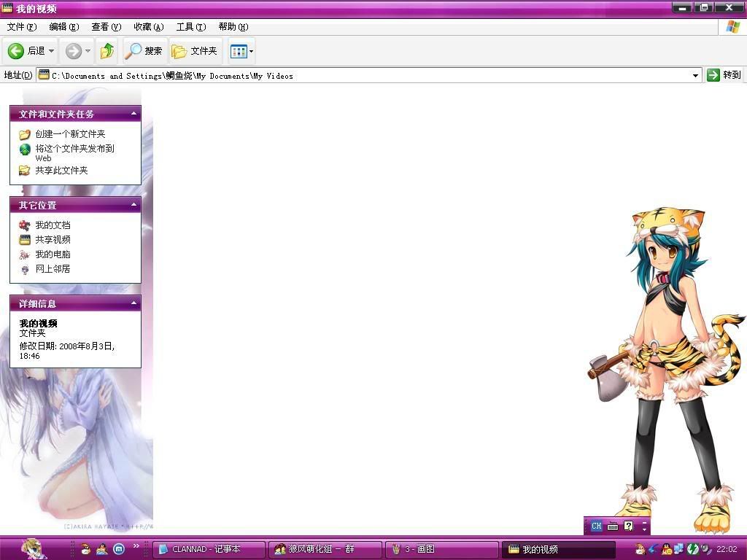Click the network computers tray icon
This screenshot has width=747, height=560.
679,549
